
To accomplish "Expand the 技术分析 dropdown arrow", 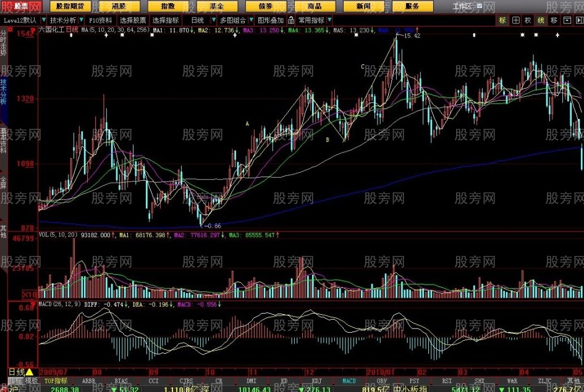I will (81, 20).
